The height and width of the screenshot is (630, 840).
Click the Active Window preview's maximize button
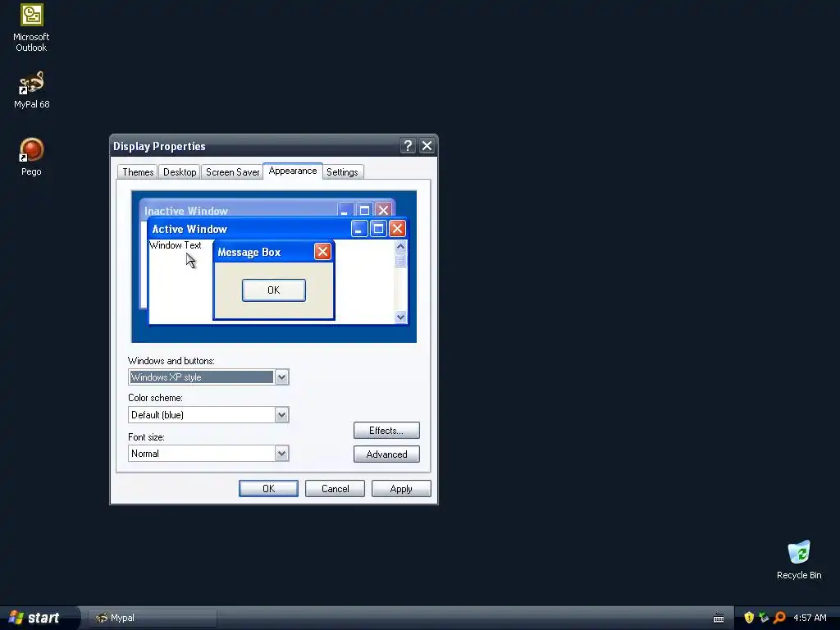[x=378, y=229]
